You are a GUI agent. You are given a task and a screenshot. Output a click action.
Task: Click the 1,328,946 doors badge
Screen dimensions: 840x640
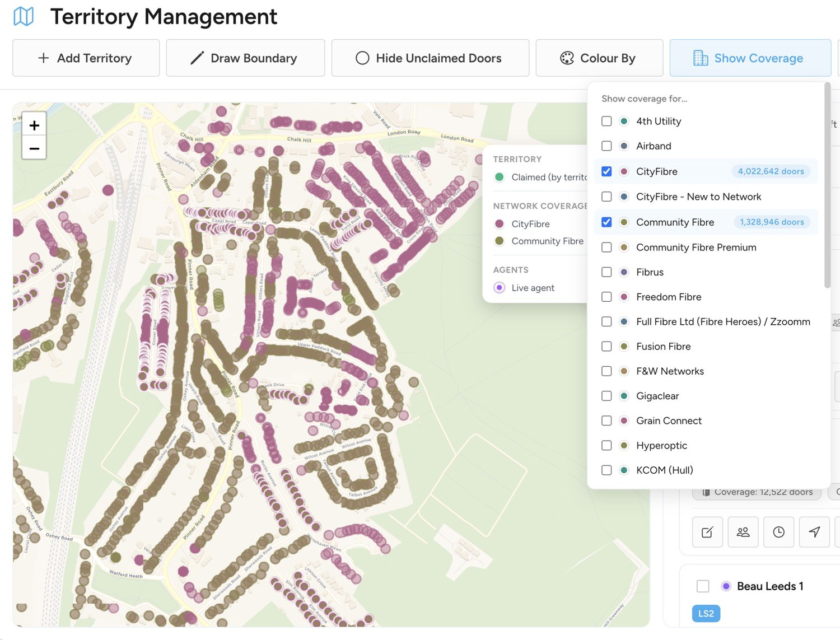point(772,222)
